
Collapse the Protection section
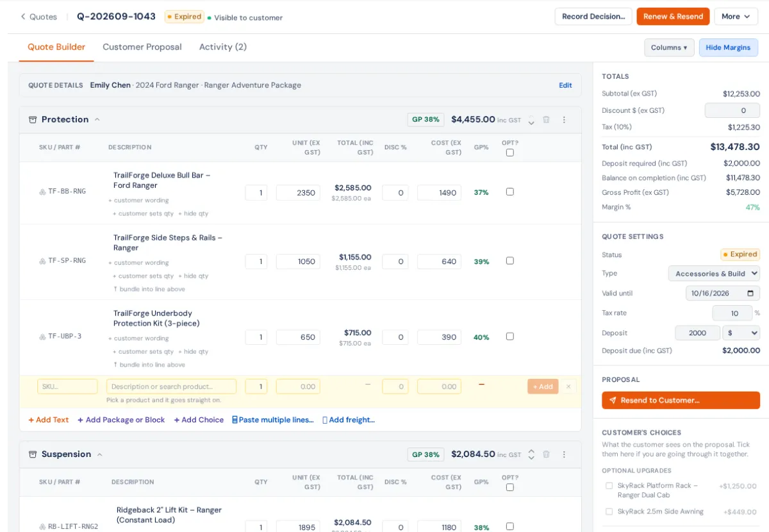coord(97,120)
